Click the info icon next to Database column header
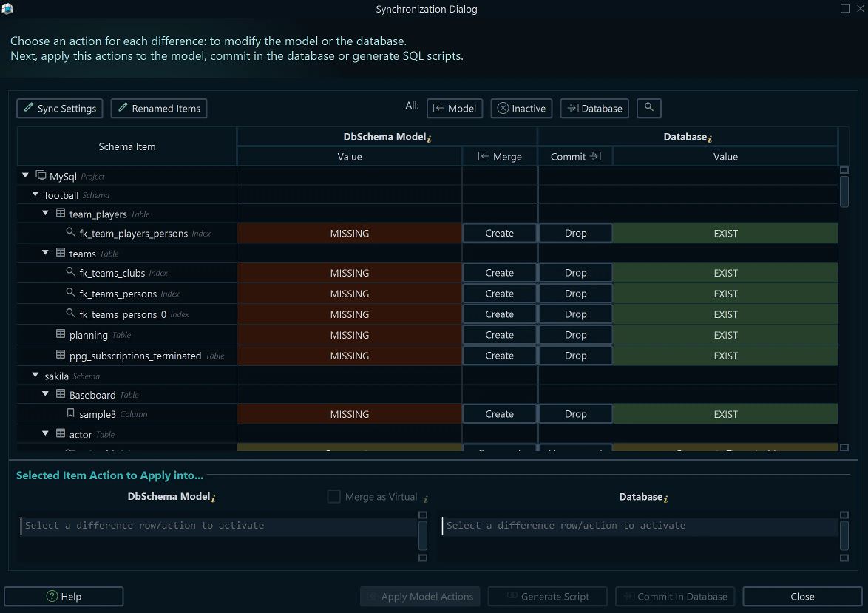Viewport: 868px width, 613px height. (x=711, y=136)
